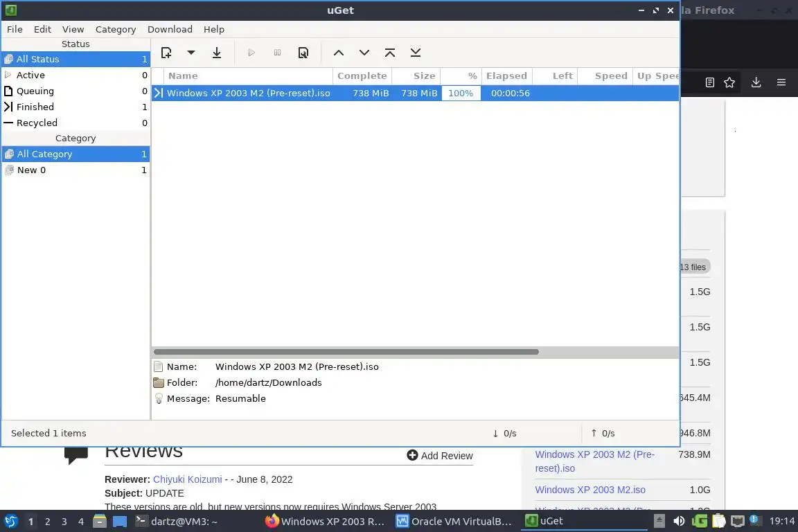Click the 13 files badge in Firefox
The width and height of the screenshot is (798, 532).
click(x=694, y=267)
